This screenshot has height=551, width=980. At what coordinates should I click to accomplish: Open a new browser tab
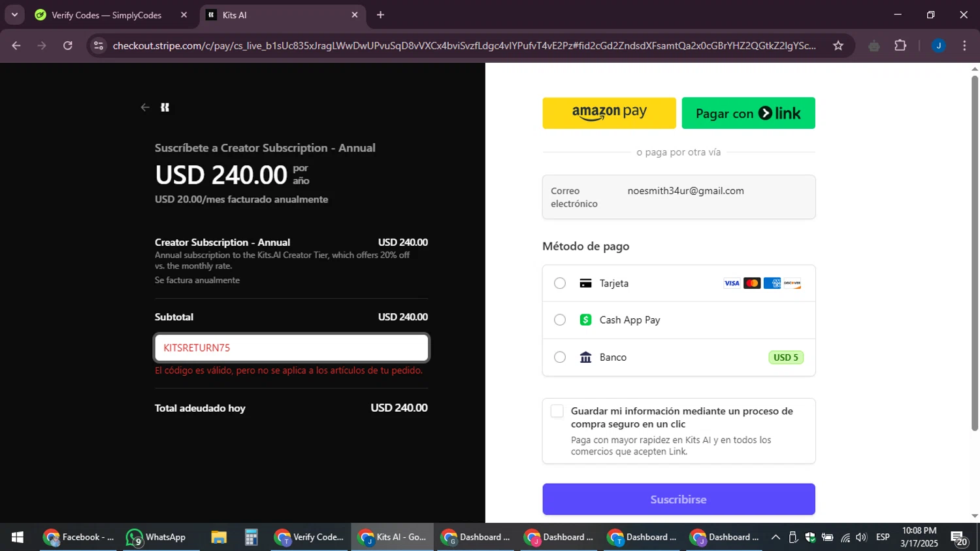[x=380, y=15]
